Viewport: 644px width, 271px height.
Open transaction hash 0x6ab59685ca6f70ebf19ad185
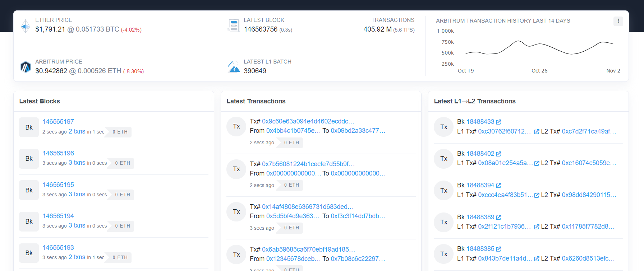[309, 249]
